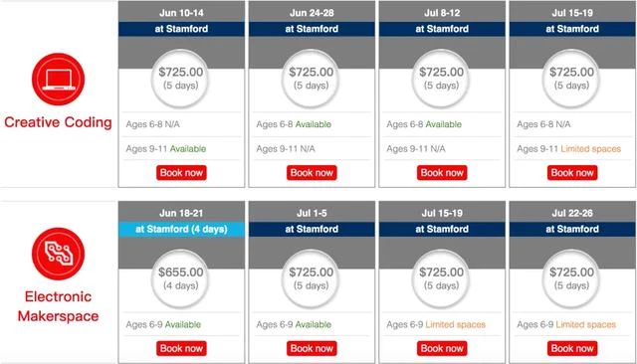The height and width of the screenshot is (364, 637).
Task: Select 'Ages 6-9 Limited spaces' in Jul 22-26 card
Action: click(566, 324)
